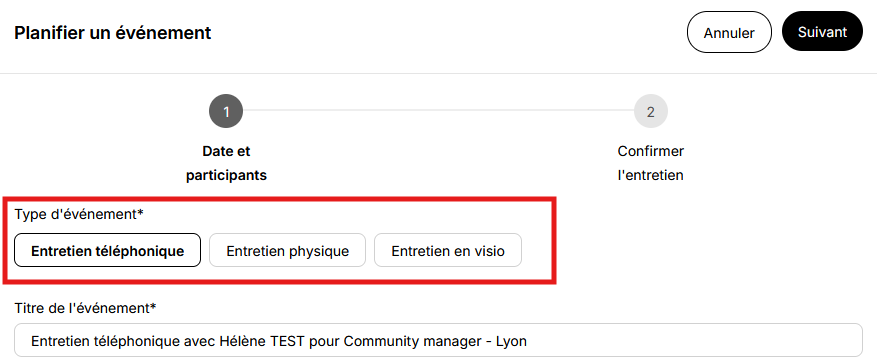Focus the Titre de l'événement input field
877x363 pixels.
pyautogui.click(x=438, y=340)
